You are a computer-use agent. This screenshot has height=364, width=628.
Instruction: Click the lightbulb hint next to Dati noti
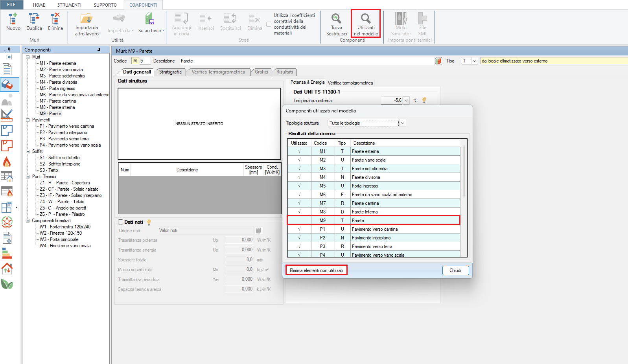tap(149, 222)
